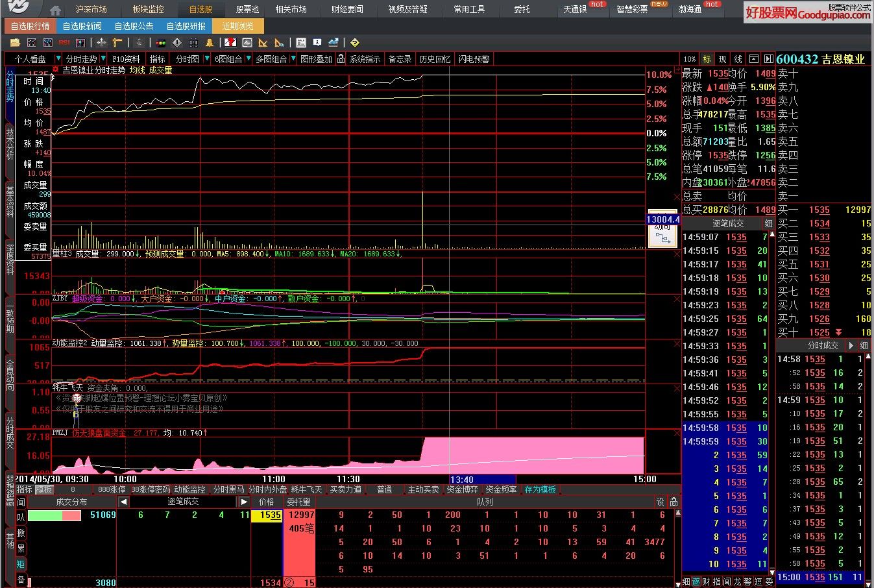Viewport: 874px width, 588px height.
Task: Click the rising trend chart icon
Action: tap(334, 42)
